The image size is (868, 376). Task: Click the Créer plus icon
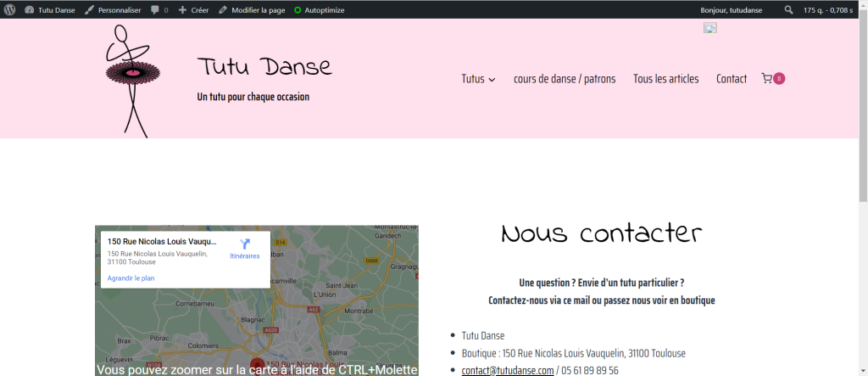point(183,10)
